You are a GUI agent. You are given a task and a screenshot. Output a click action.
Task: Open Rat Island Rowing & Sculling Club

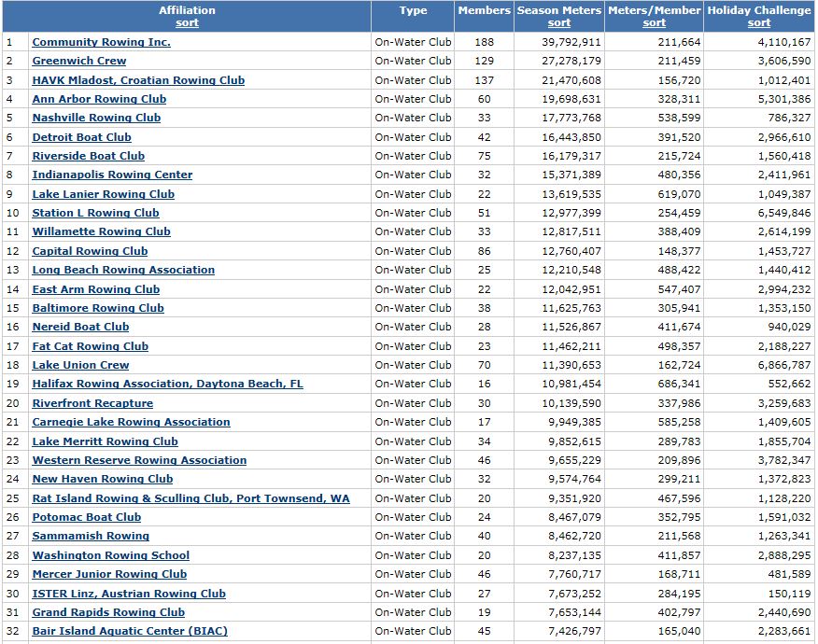pos(190,498)
